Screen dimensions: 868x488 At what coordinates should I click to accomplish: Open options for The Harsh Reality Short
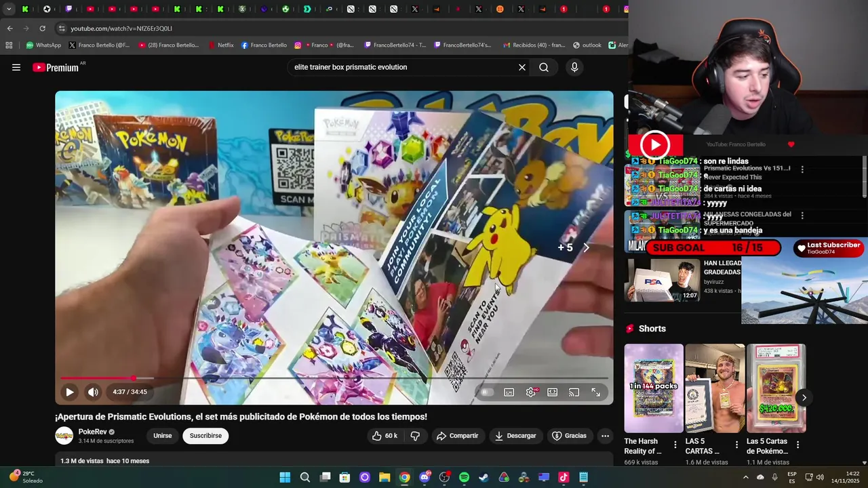pyautogui.click(x=675, y=445)
